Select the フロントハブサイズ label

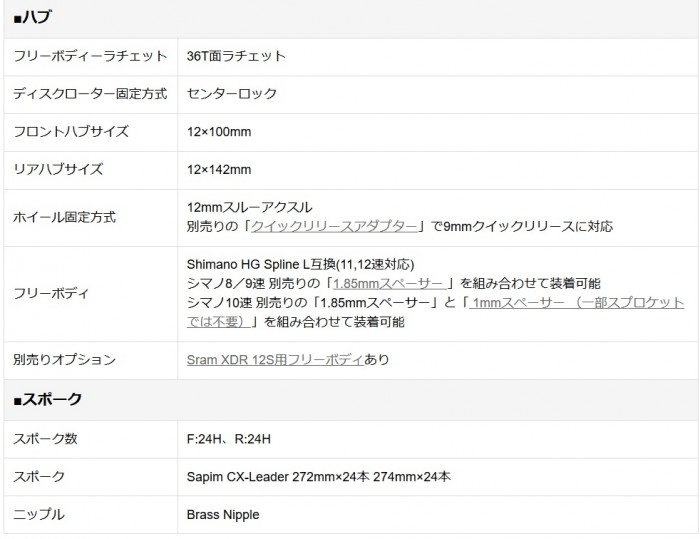tap(70, 131)
